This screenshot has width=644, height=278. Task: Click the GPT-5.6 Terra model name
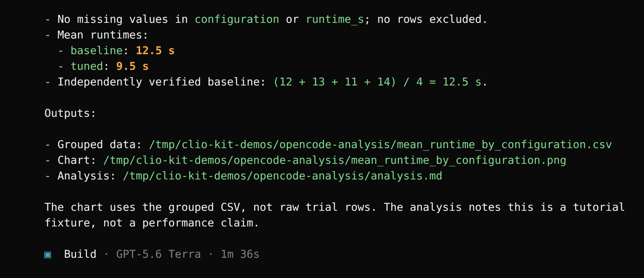point(158,254)
